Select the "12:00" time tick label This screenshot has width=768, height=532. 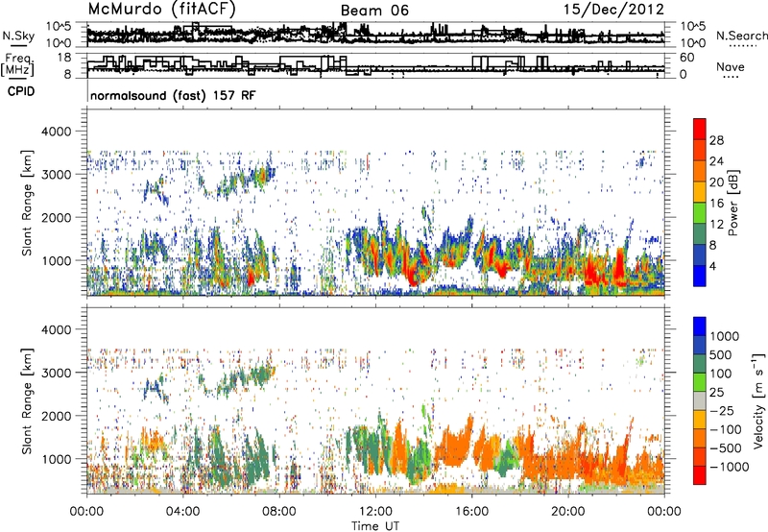point(375,512)
